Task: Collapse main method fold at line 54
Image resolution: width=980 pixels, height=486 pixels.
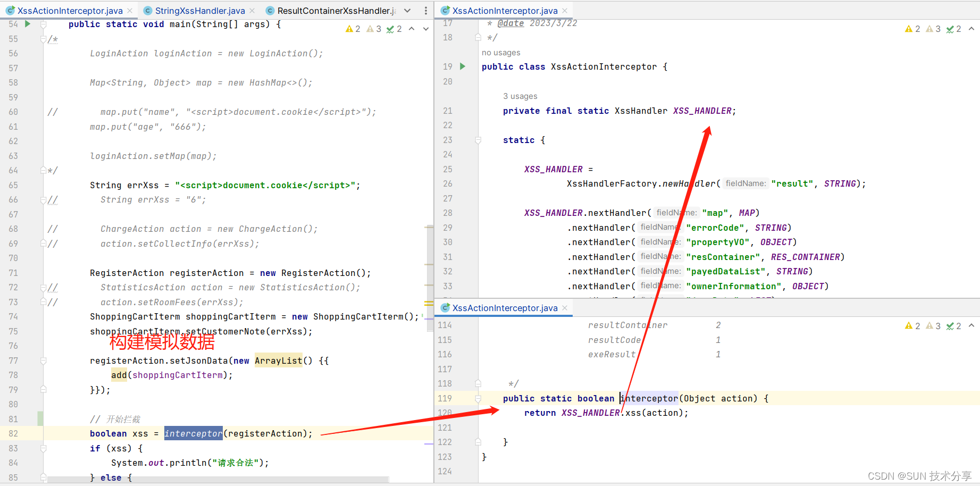Action: 44,24
